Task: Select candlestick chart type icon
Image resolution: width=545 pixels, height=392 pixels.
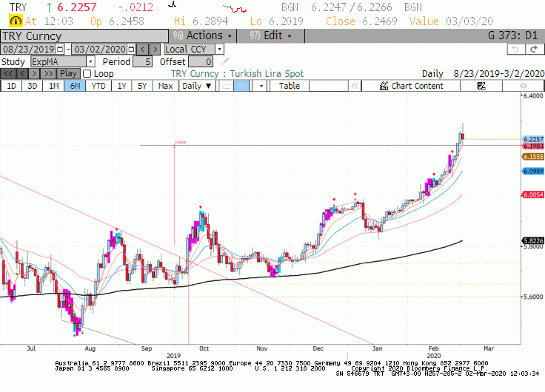Action: (x=241, y=86)
